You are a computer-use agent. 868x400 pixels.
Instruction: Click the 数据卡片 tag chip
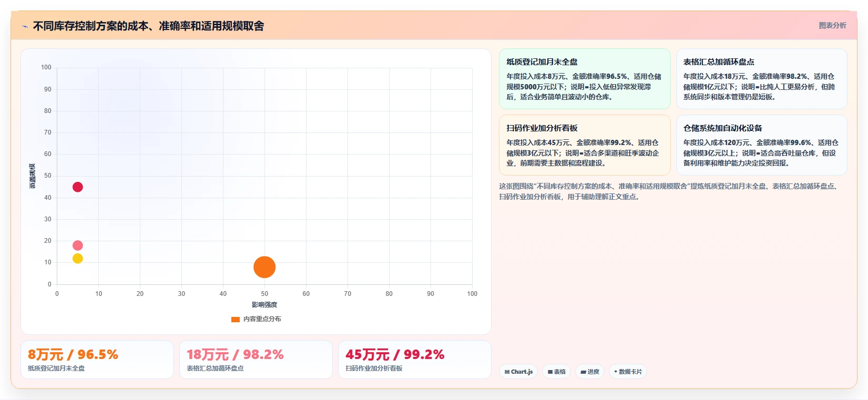tap(628, 372)
